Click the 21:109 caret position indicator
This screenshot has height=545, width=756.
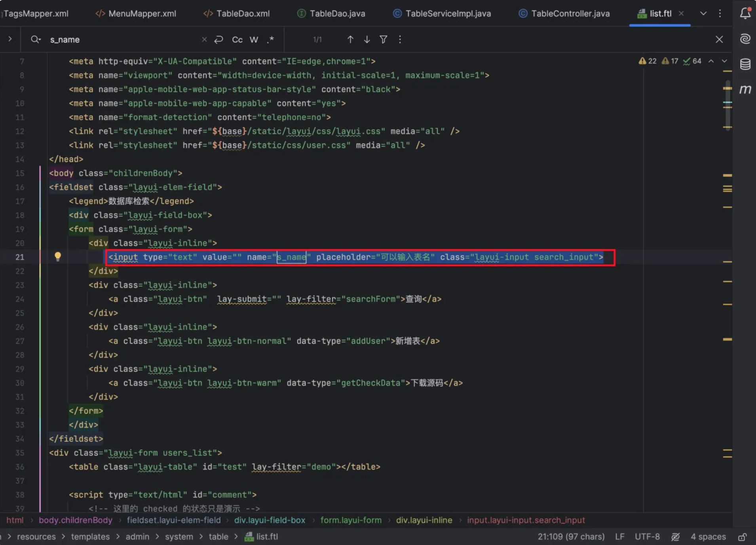[571, 537]
